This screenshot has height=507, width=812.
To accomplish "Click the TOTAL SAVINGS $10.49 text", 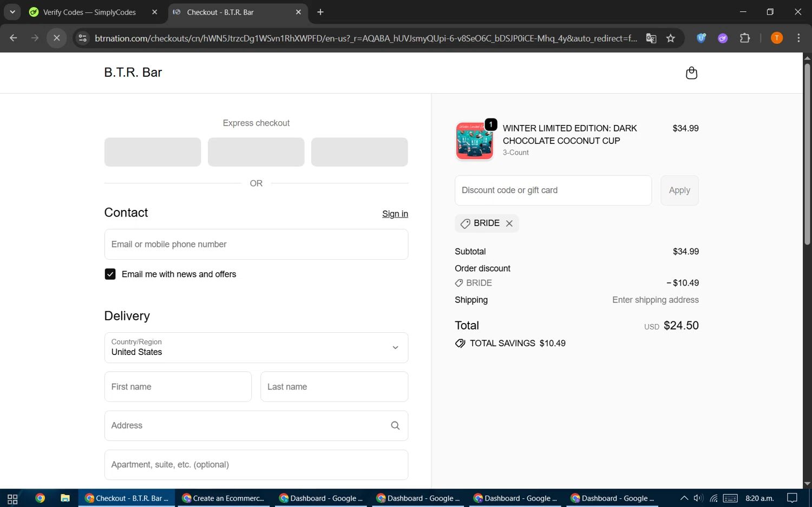I will click(518, 344).
